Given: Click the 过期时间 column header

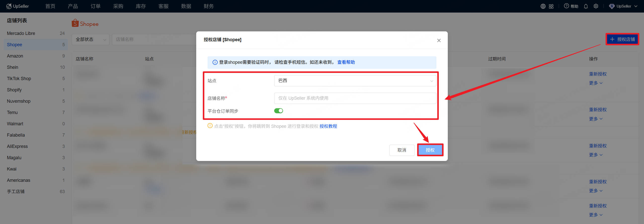Looking at the screenshot, I should click(x=497, y=59).
